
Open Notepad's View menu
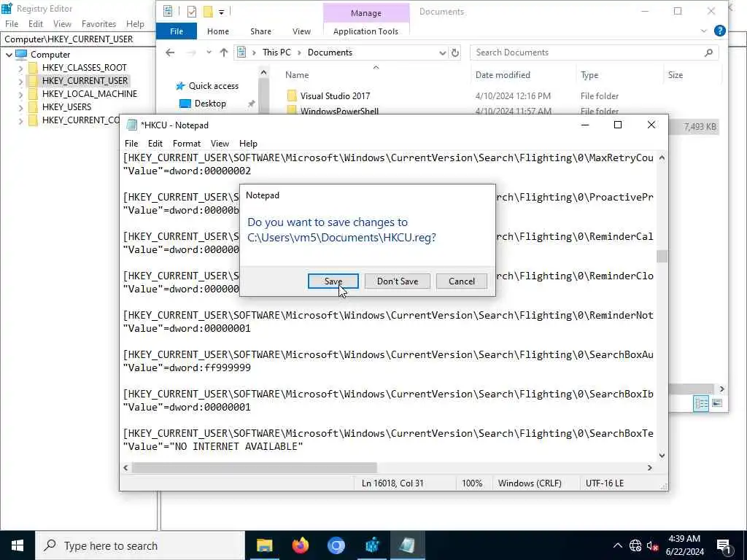point(220,144)
